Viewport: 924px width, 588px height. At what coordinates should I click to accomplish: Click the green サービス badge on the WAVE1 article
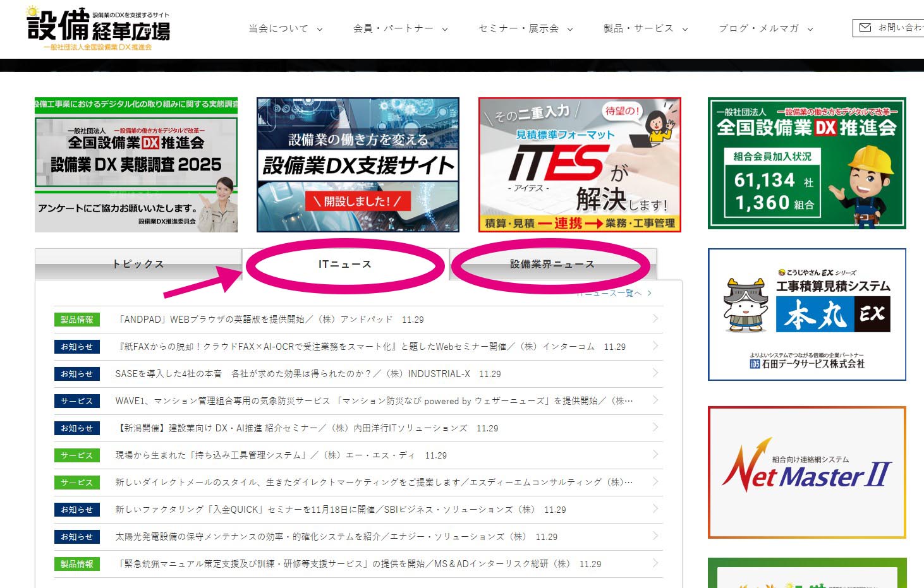click(x=76, y=400)
